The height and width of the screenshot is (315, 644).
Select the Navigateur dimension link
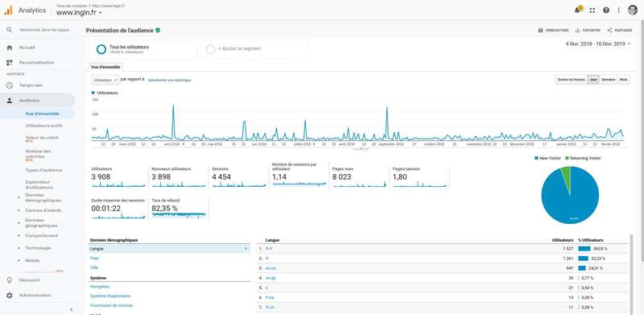point(100,287)
